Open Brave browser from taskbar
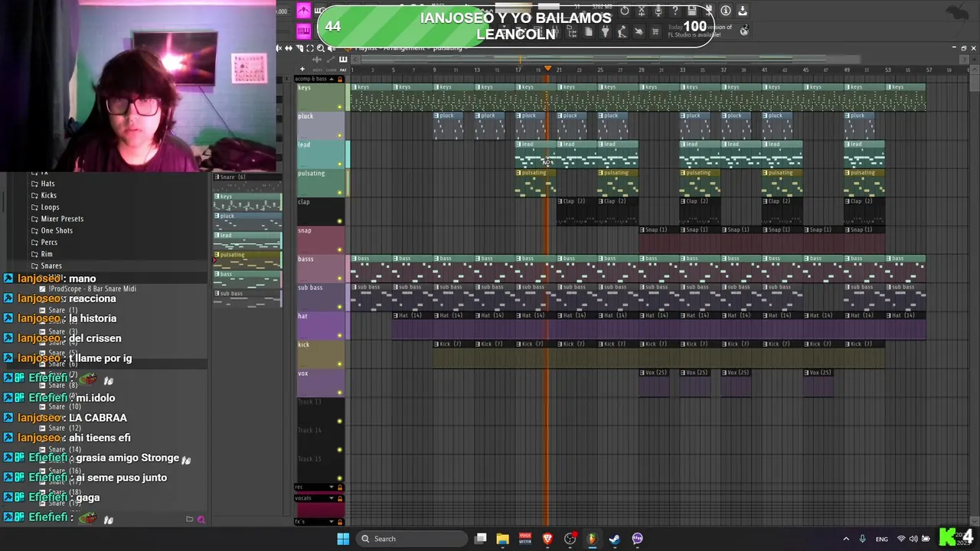 pos(547,539)
